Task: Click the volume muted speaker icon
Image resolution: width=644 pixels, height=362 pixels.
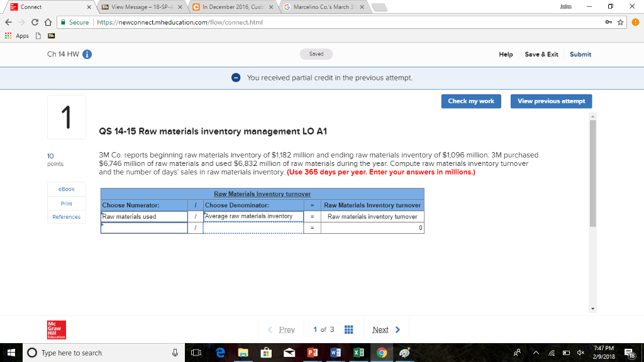Action: [x=580, y=353]
